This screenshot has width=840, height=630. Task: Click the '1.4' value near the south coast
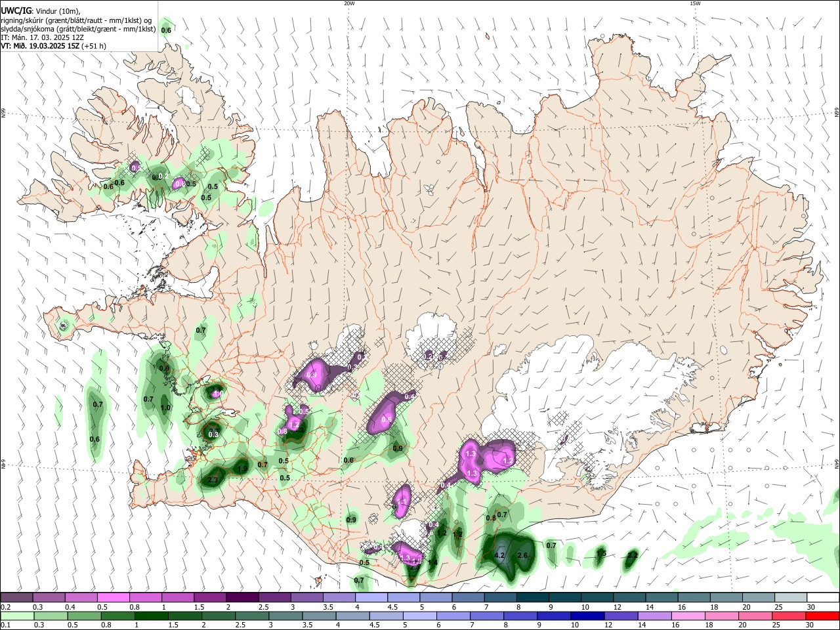coord(432,562)
